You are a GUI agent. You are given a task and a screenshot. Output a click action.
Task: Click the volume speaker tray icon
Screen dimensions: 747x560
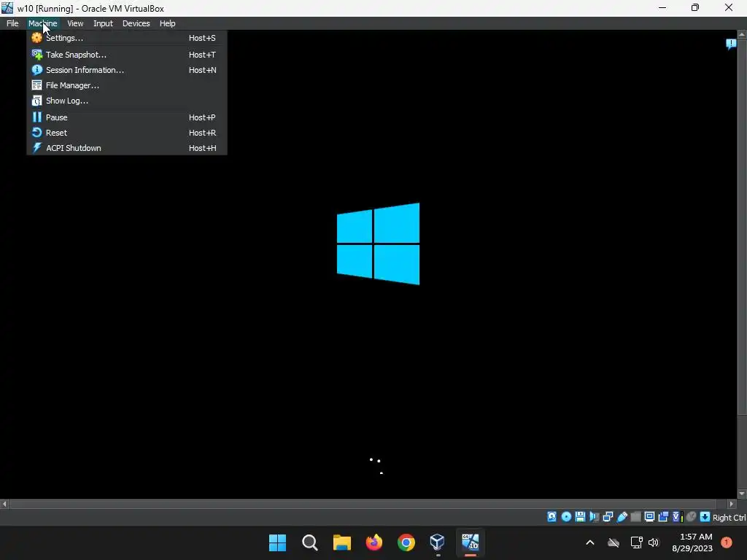tap(654, 542)
